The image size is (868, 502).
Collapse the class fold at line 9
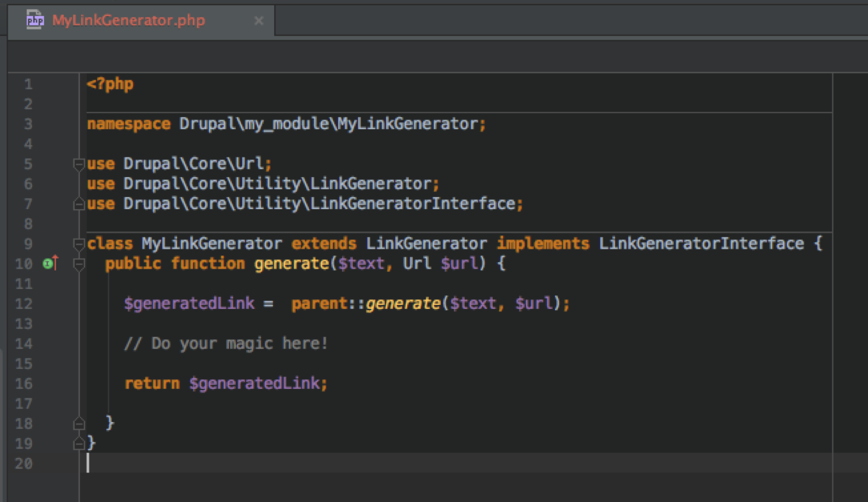(79, 243)
